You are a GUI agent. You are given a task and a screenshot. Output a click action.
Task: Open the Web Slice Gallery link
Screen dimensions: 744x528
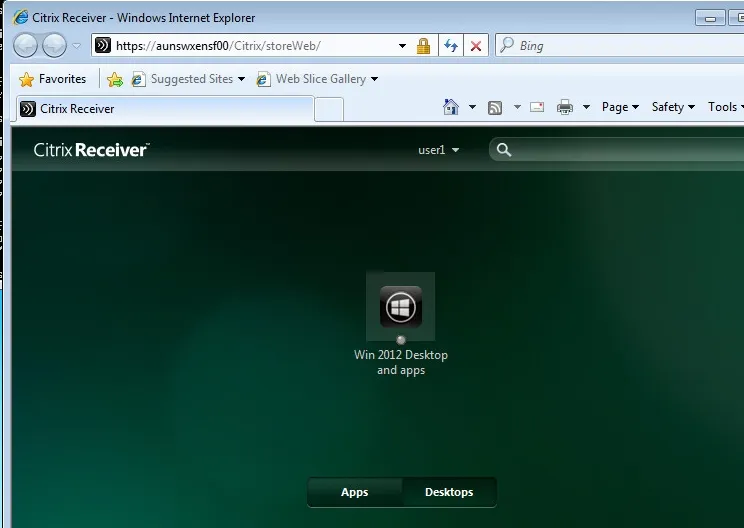tap(321, 79)
